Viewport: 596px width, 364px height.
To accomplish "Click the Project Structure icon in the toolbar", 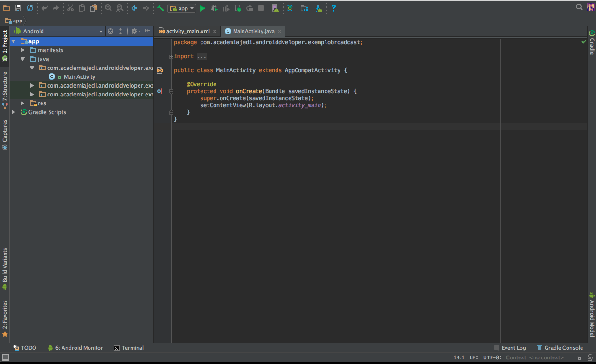I will click(304, 8).
